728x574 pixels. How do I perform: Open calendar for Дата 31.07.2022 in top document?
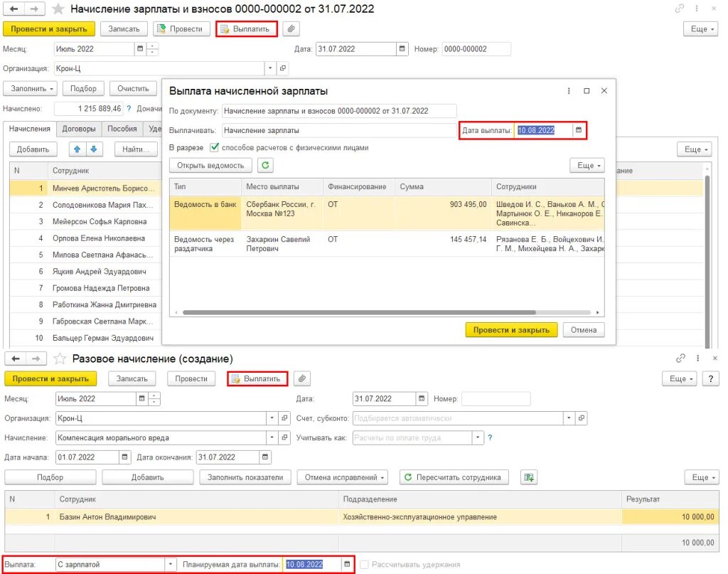pos(402,49)
